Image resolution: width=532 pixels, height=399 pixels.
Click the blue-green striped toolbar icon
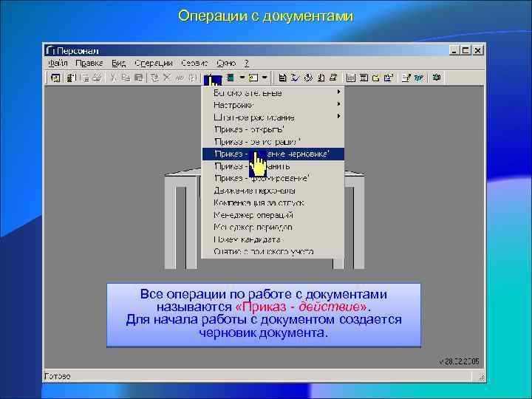[x=419, y=78]
